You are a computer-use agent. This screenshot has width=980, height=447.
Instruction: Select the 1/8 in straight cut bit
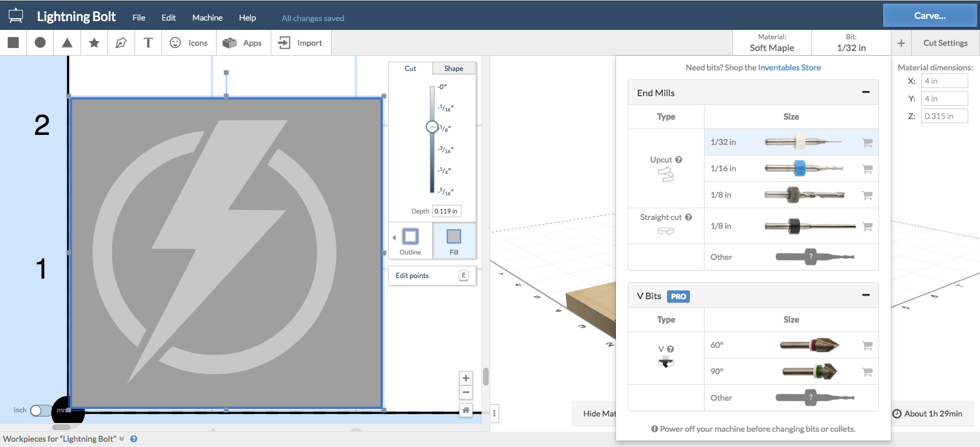coord(791,226)
